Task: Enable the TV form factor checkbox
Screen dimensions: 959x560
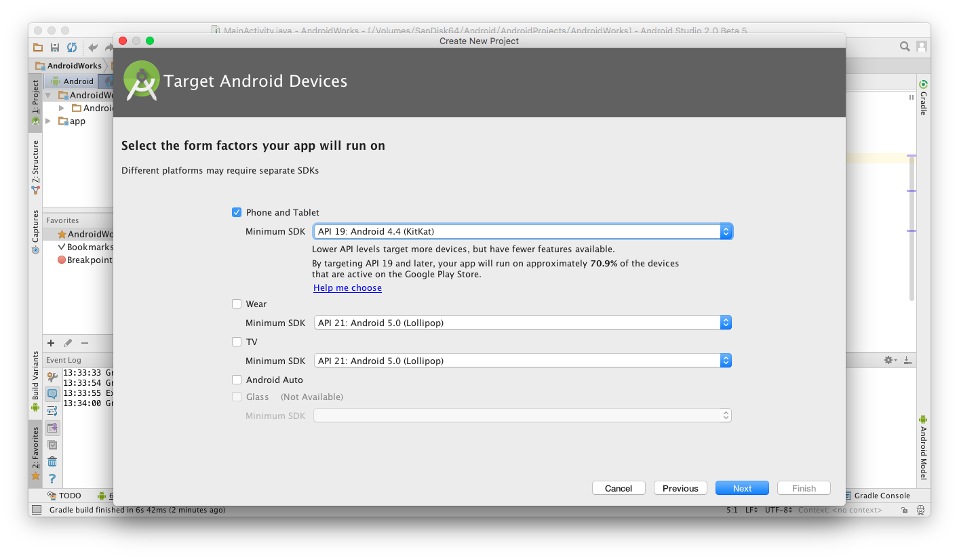Action: tap(237, 342)
